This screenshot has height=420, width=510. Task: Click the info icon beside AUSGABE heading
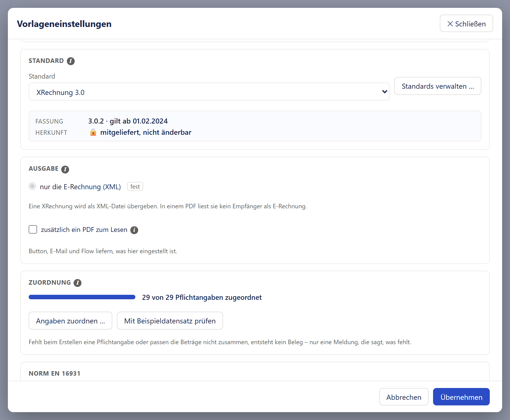[x=65, y=169]
